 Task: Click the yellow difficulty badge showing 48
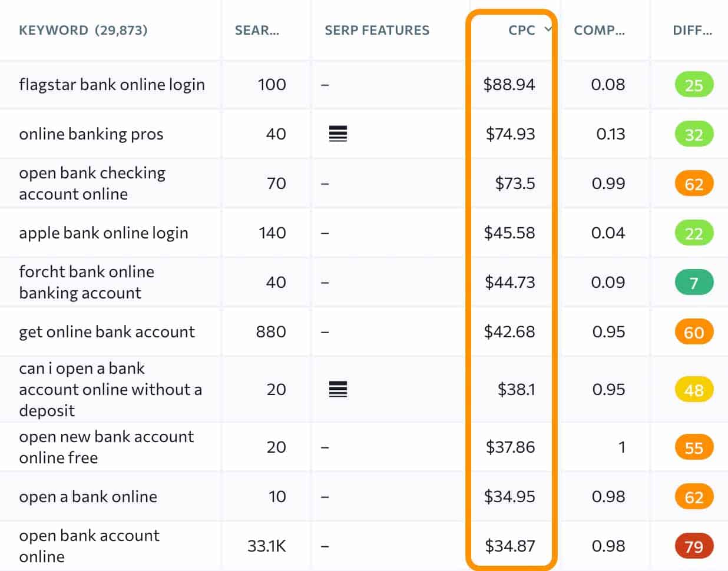(x=694, y=389)
